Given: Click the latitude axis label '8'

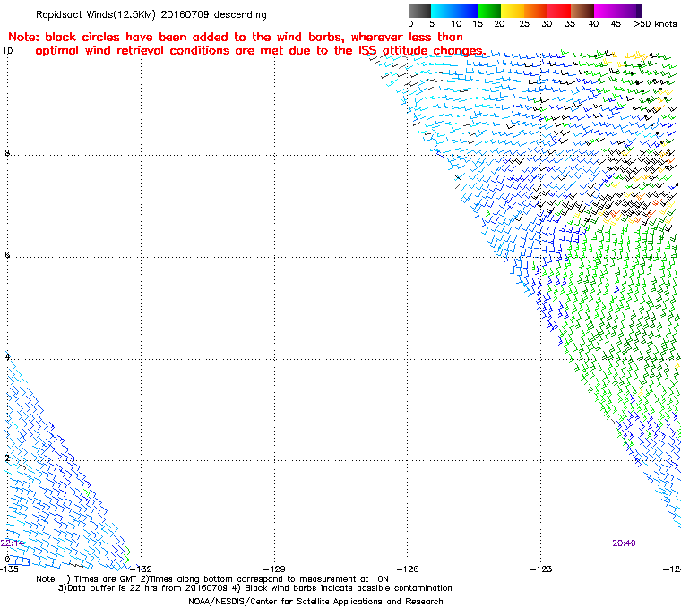Looking at the screenshot, I should pos(7,153).
